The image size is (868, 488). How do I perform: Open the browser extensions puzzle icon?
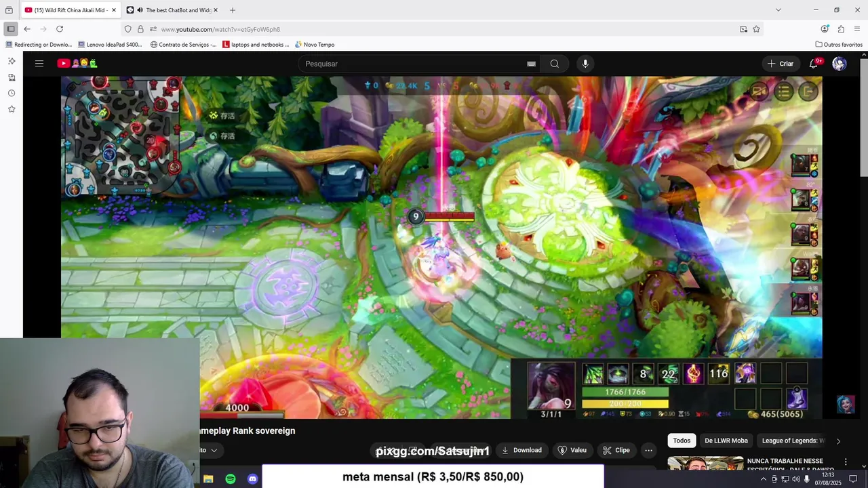(841, 29)
